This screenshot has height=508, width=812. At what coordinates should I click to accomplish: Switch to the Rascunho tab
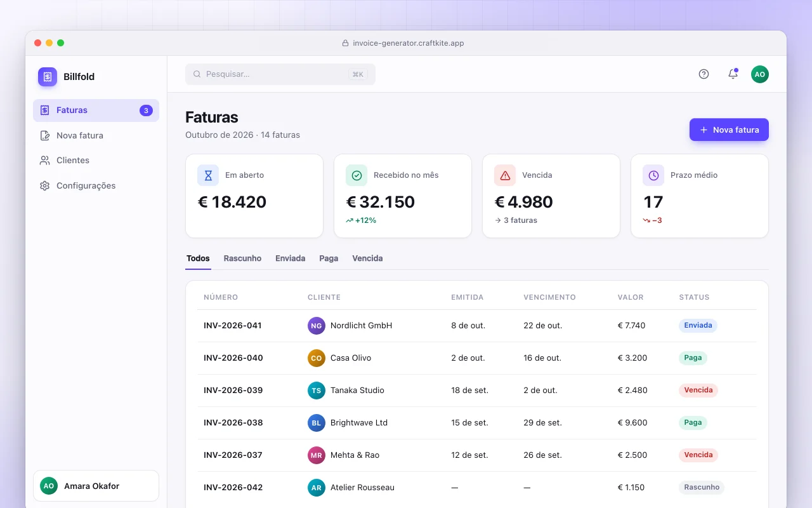(x=242, y=258)
